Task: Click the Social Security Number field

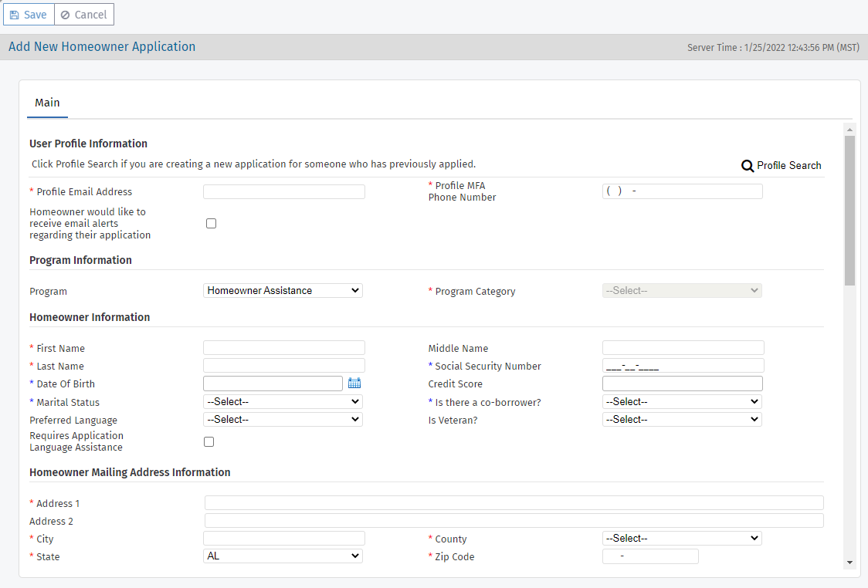Action: tap(683, 366)
